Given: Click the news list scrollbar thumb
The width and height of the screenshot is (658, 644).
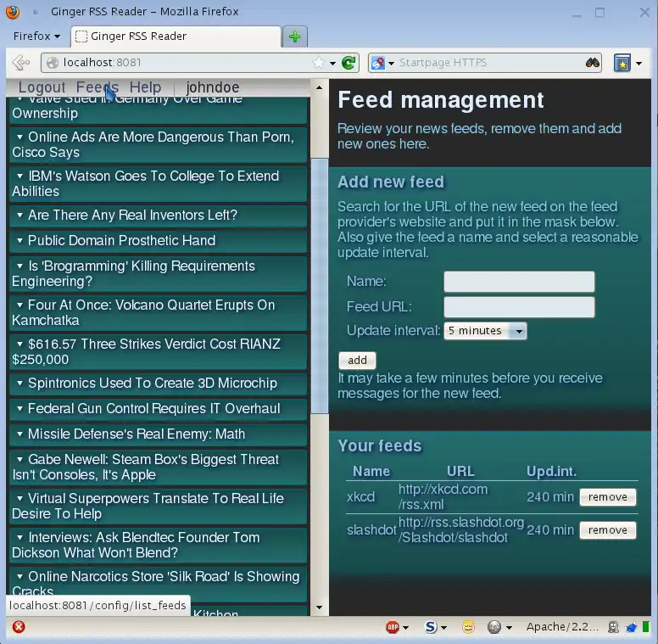Looking at the screenshot, I should tap(320, 286).
